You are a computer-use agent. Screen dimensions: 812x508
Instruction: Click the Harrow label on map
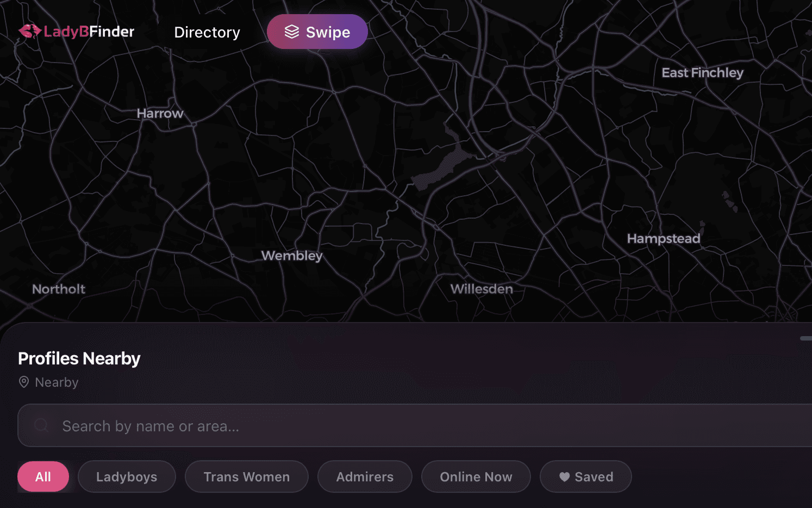click(x=160, y=114)
